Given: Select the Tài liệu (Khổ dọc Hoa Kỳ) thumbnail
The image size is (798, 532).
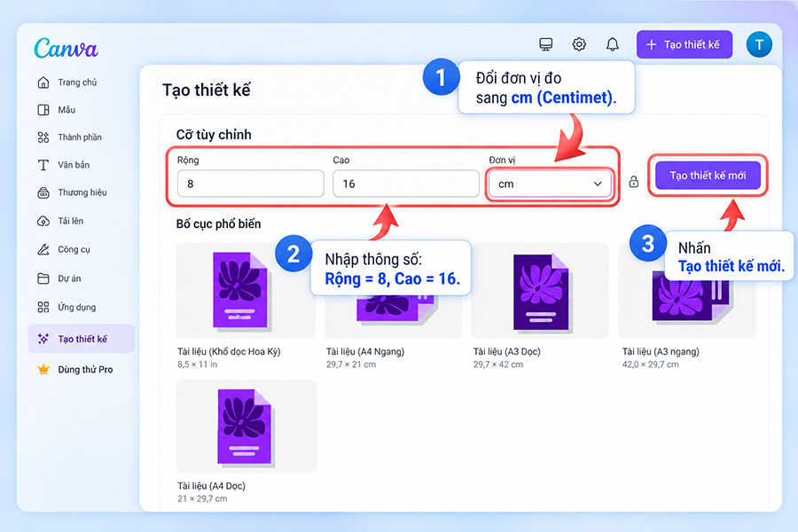Looking at the screenshot, I should pos(246,291).
